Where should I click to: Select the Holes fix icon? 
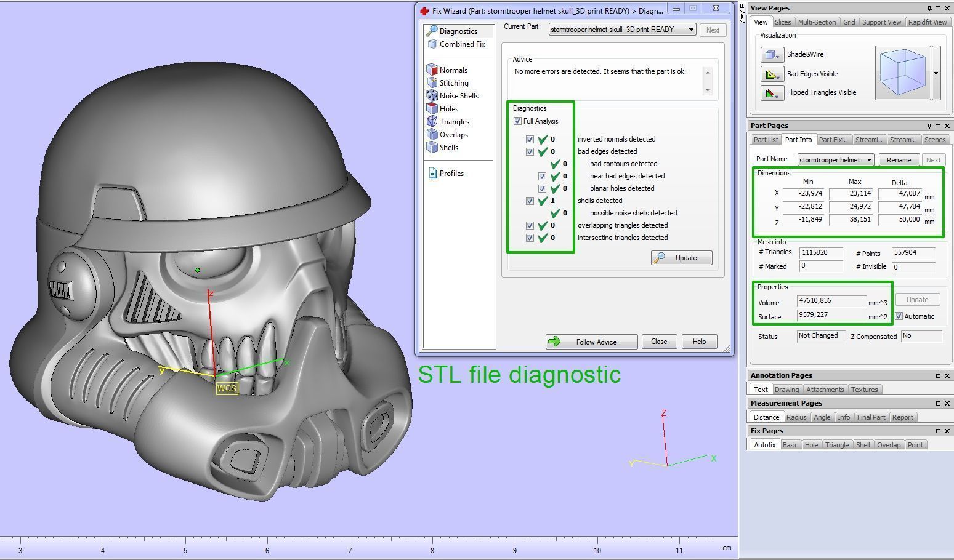coord(432,108)
